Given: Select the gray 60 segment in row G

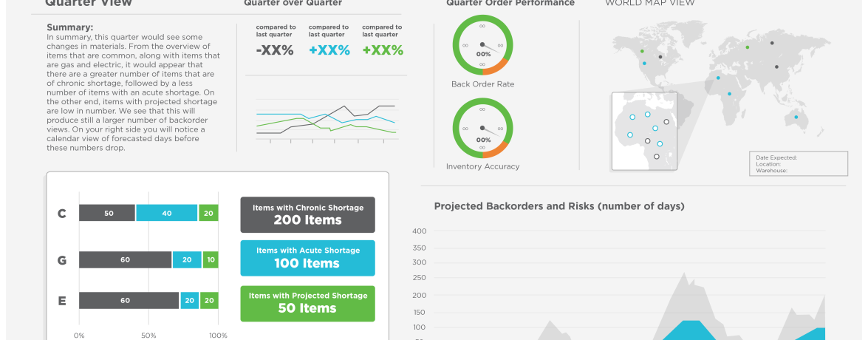Looking at the screenshot, I should pyautogui.click(x=125, y=259).
